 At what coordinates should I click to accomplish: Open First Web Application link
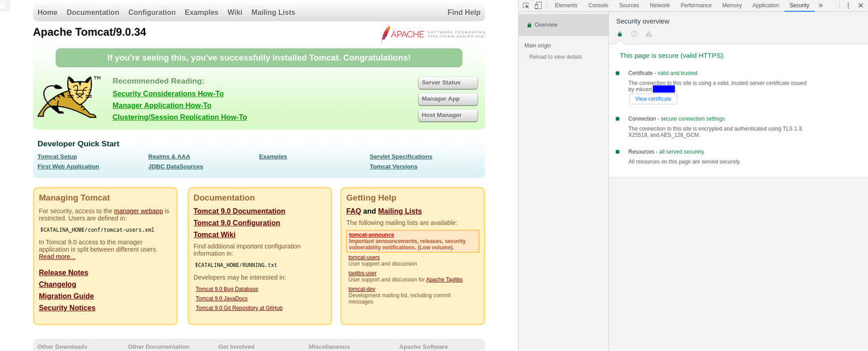tap(68, 166)
